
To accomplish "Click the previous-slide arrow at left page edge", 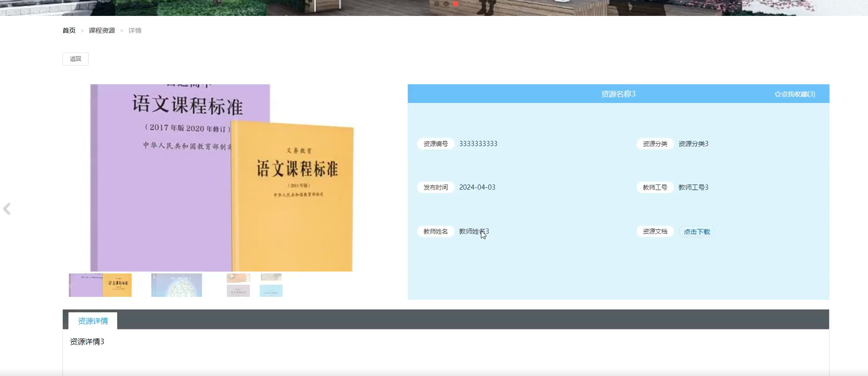I will 7,209.
